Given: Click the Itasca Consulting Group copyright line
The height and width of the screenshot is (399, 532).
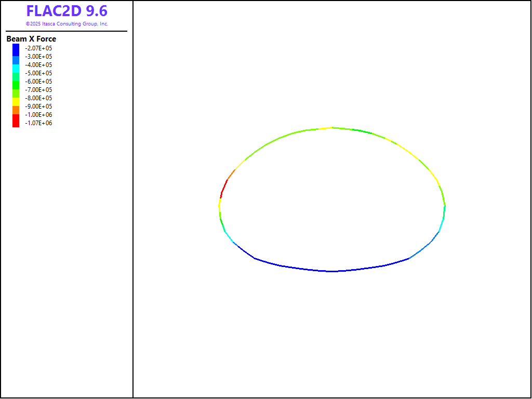Looking at the screenshot, I should (66, 24).
